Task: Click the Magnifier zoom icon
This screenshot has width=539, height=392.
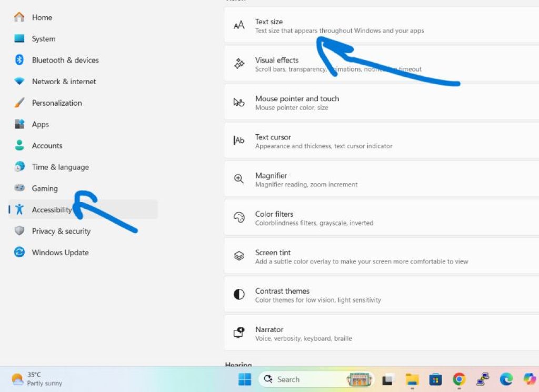Action: click(239, 179)
